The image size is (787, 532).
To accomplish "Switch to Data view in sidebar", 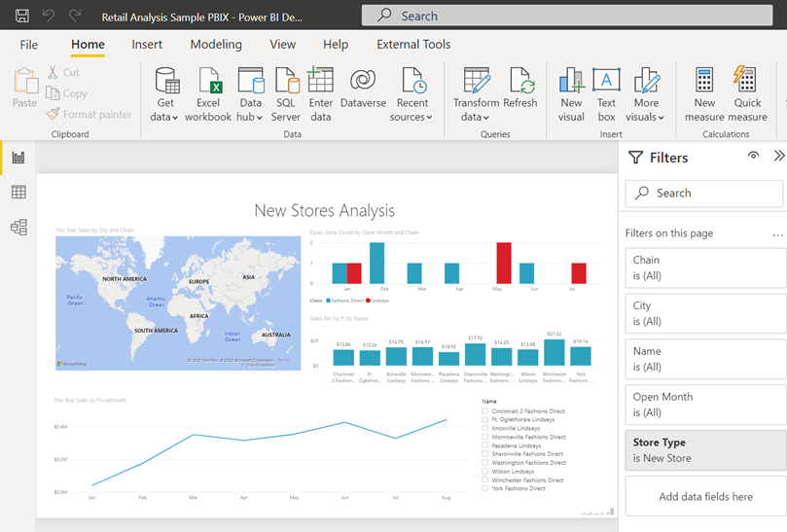I will click(x=18, y=193).
